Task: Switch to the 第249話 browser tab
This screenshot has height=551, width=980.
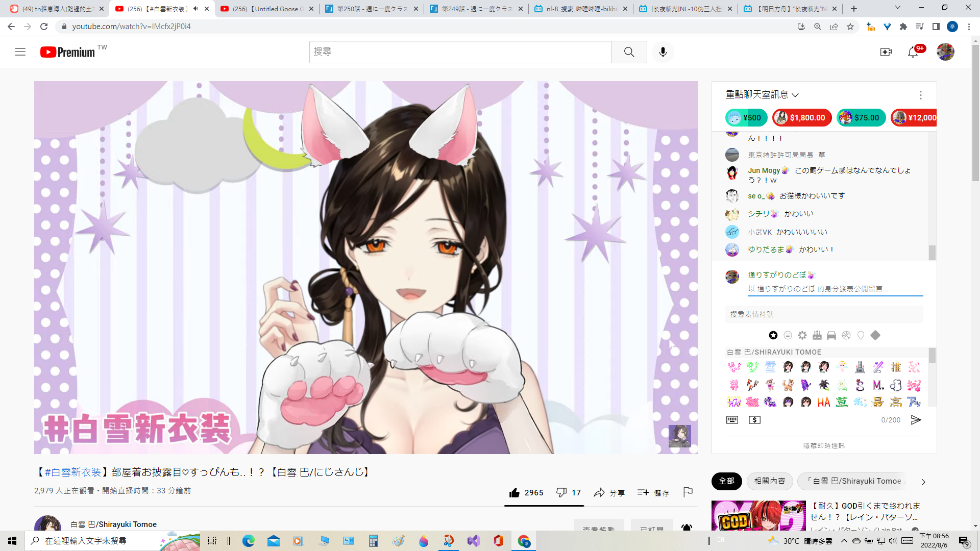Action: pyautogui.click(x=476, y=9)
